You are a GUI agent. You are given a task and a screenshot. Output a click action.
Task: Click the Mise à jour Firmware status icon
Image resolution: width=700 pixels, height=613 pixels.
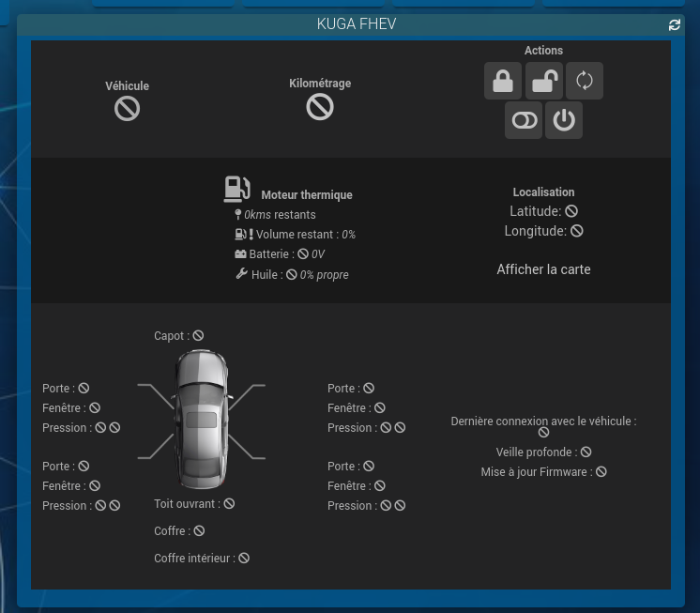(601, 471)
